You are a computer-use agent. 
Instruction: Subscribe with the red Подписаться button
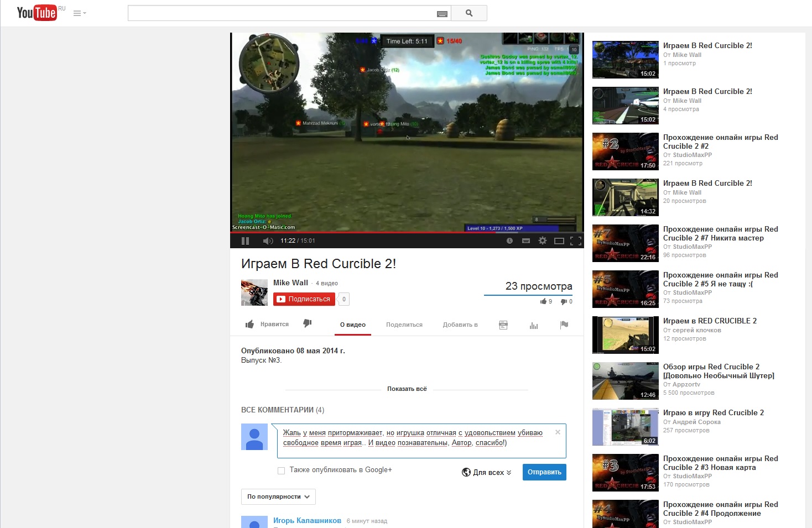(x=304, y=299)
